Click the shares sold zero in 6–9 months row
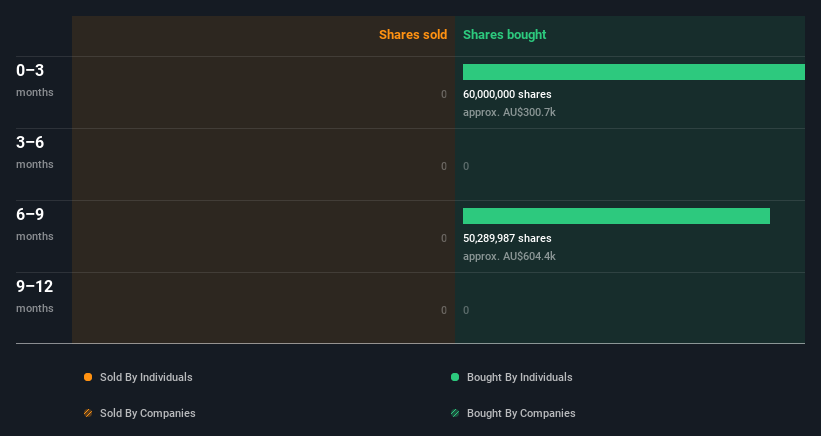The width and height of the screenshot is (821, 436). pyautogui.click(x=444, y=238)
